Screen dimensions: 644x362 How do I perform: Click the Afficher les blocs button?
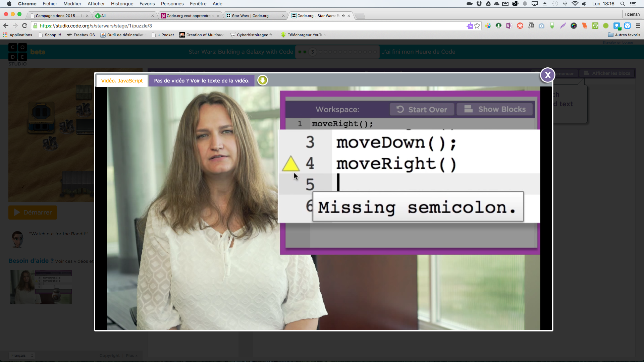tap(607, 73)
